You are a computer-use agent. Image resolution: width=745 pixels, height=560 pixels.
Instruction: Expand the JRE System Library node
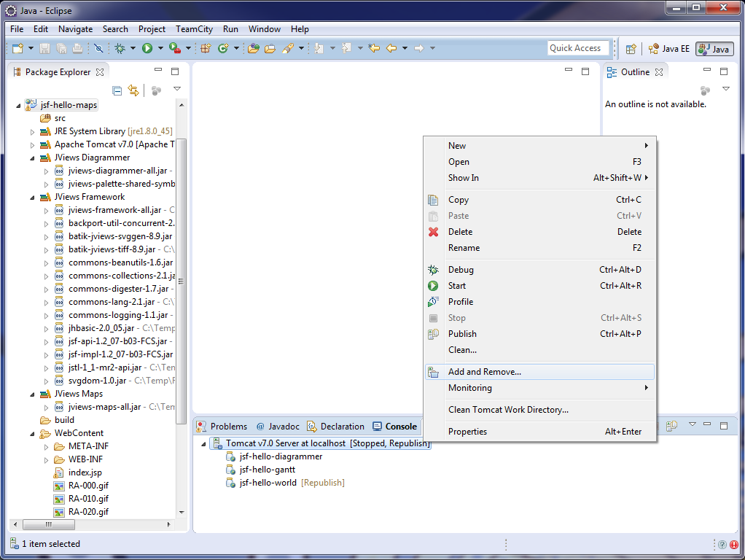click(x=33, y=132)
